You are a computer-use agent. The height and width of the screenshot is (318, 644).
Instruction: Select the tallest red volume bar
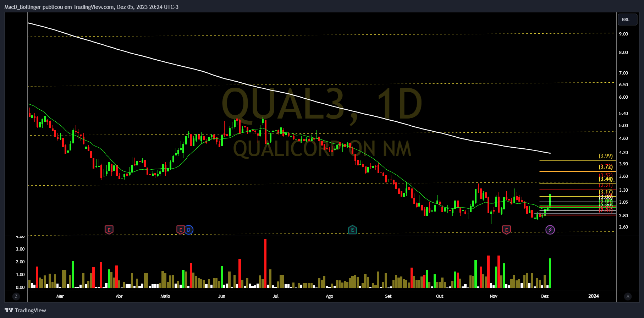[x=265, y=263]
